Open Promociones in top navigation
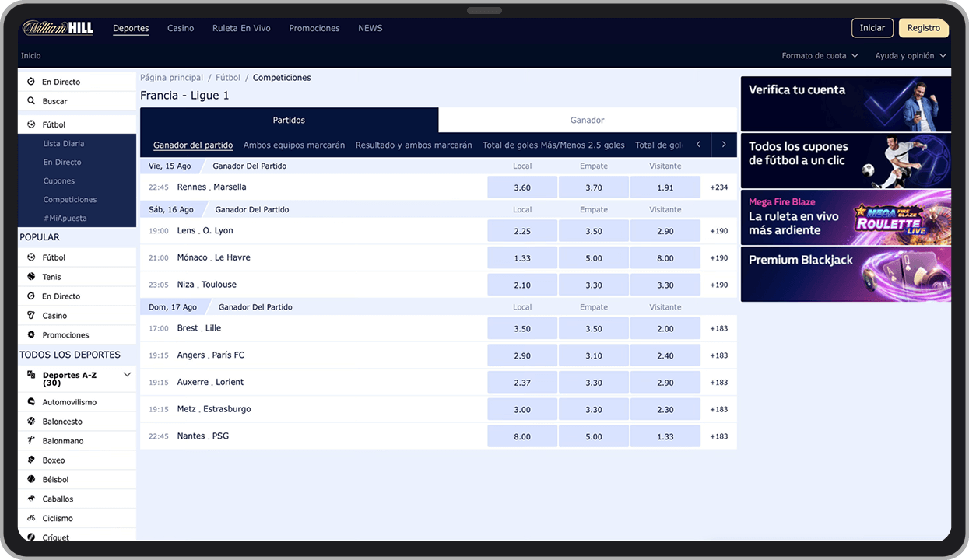Image resolution: width=969 pixels, height=560 pixels. click(x=314, y=28)
